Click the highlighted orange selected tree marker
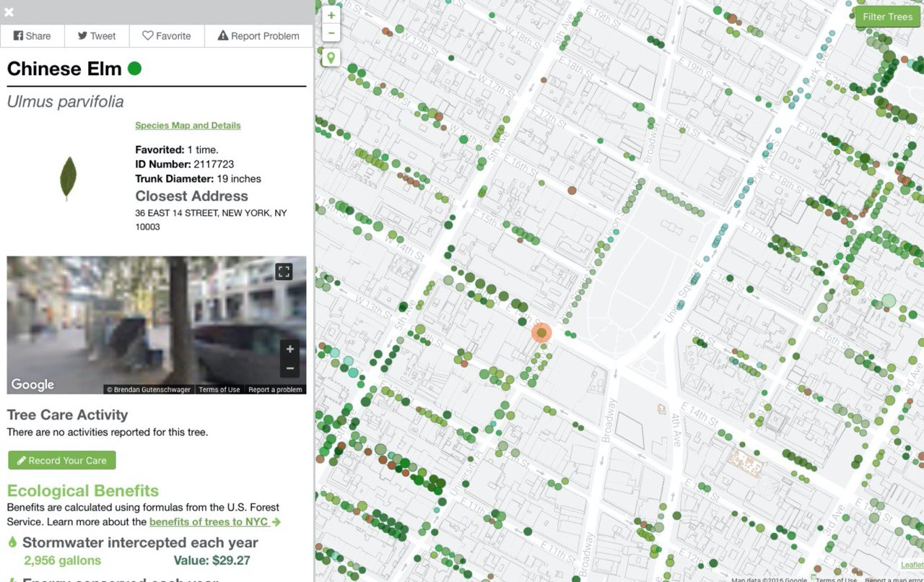Viewport: 924px width, 582px height. (541, 333)
